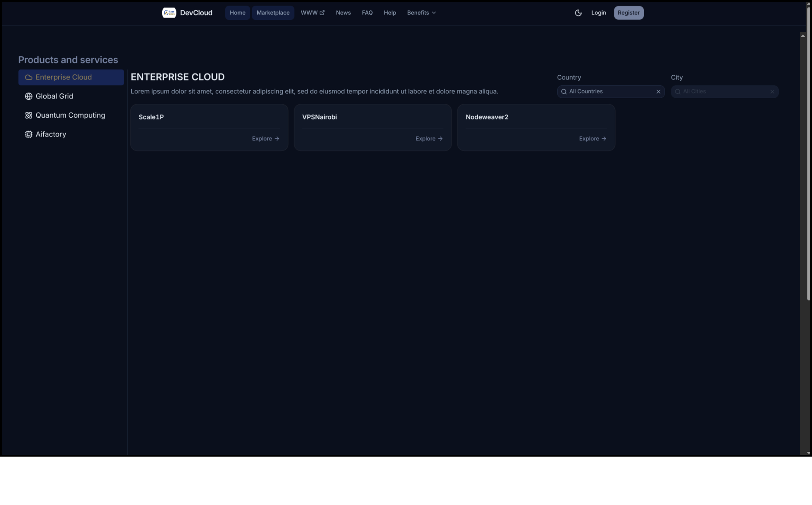Open the Marketplace tab
The height and width of the screenshot is (505, 812).
(273, 13)
